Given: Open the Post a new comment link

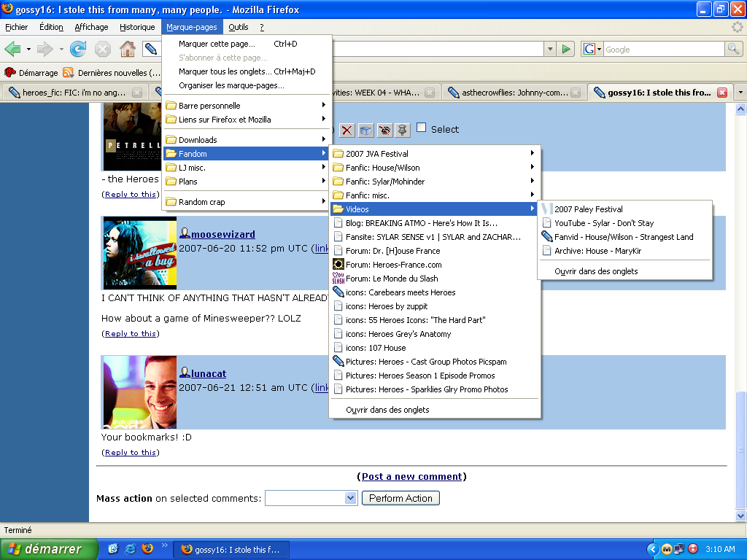Looking at the screenshot, I should click(x=412, y=476).
